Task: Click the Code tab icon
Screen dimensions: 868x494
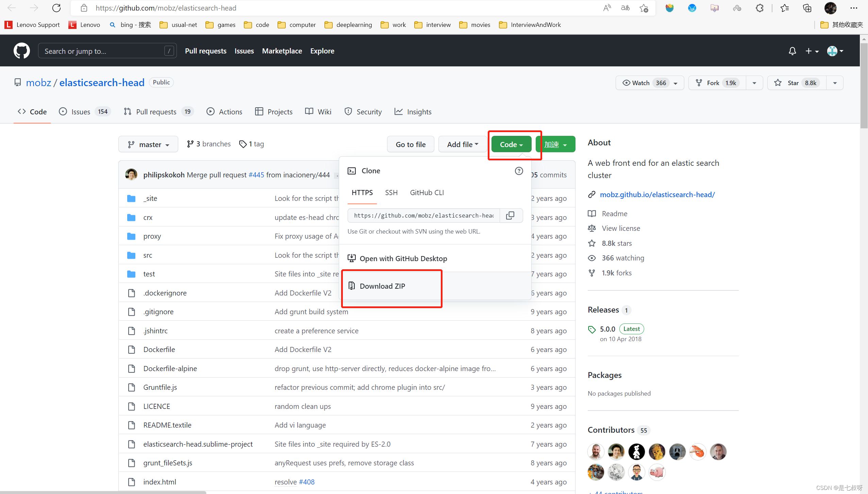Action: 22,112
